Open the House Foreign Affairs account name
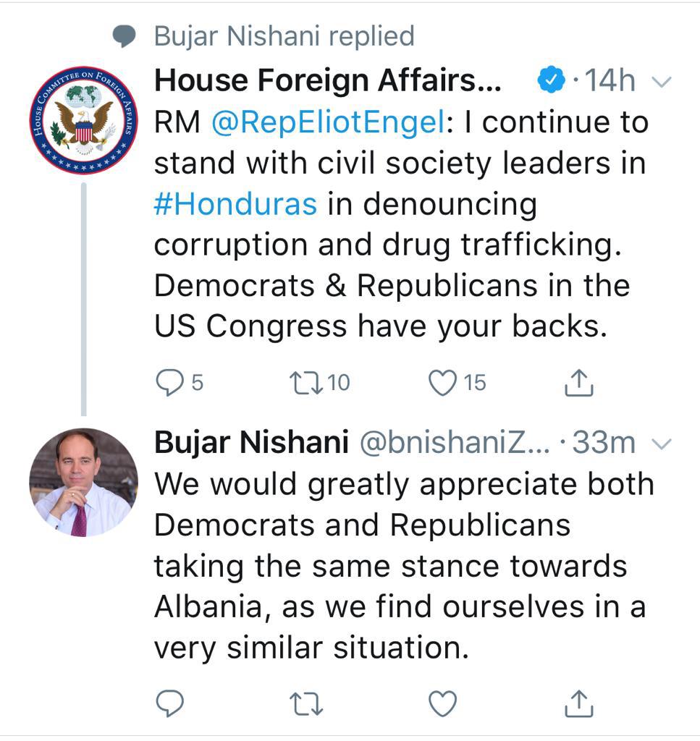Viewport: 700px width, 741px height. (x=327, y=81)
